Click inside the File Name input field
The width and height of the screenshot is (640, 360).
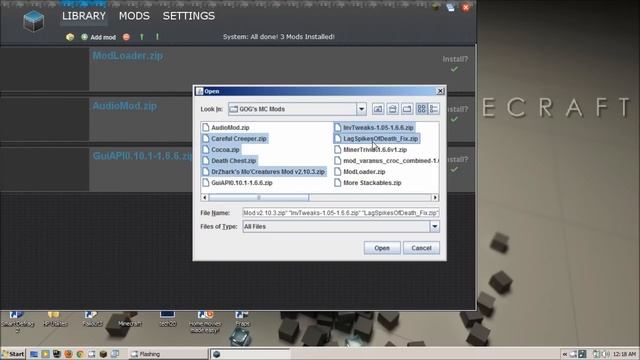pyautogui.click(x=341, y=213)
